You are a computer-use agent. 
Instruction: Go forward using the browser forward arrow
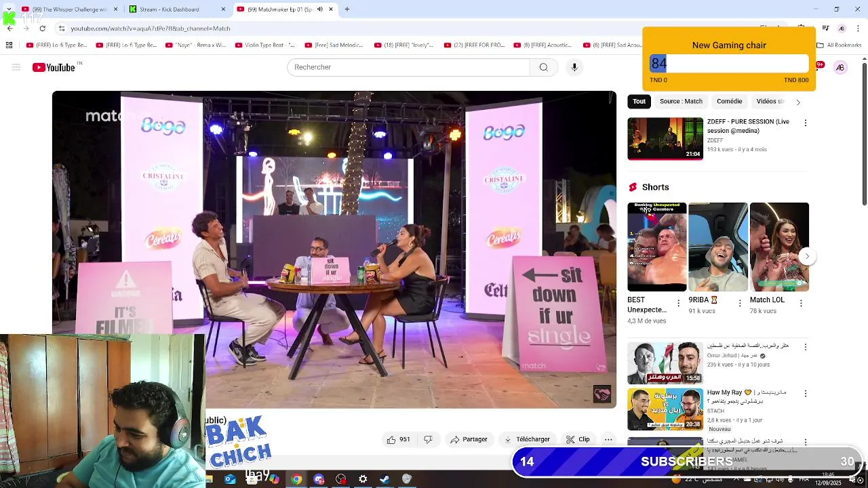(x=26, y=28)
